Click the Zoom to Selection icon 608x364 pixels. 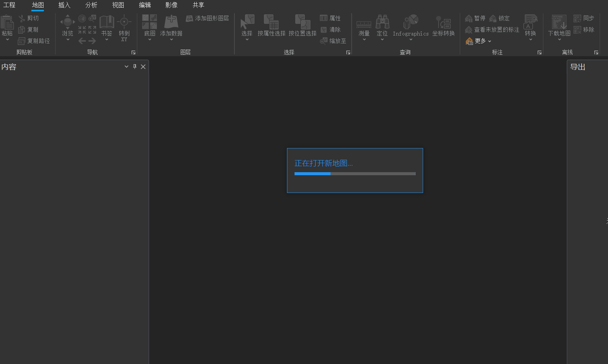coord(92,18)
